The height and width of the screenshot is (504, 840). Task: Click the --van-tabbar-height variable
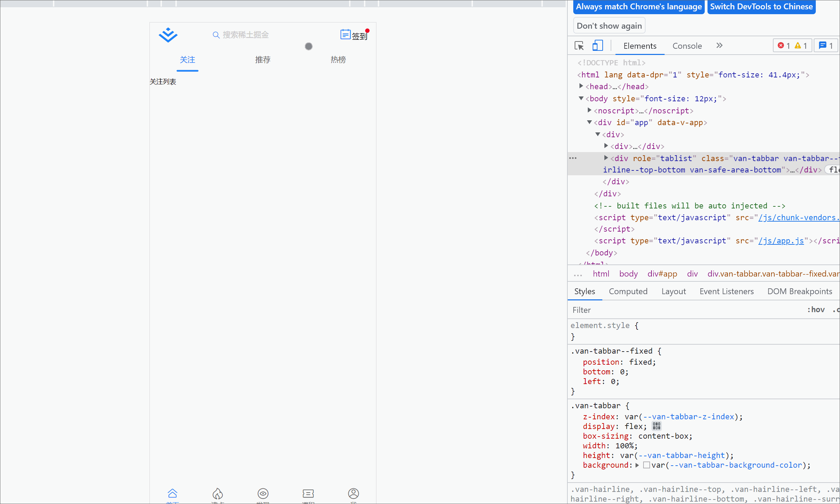click(681, 455)
